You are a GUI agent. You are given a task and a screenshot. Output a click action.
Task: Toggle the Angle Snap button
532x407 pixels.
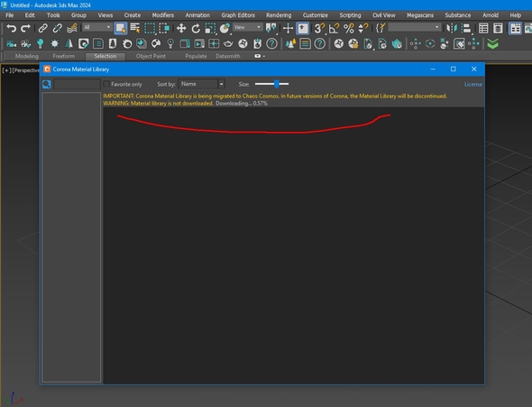[x=335, y=29]
